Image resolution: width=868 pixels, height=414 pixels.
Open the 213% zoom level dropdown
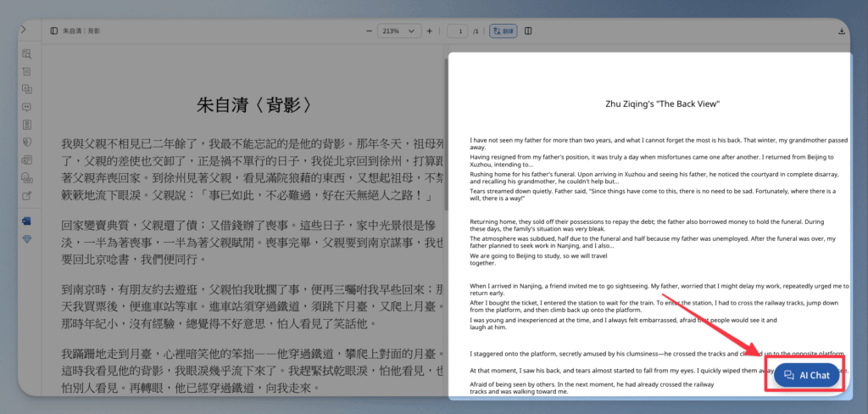[x=399, y=31]
